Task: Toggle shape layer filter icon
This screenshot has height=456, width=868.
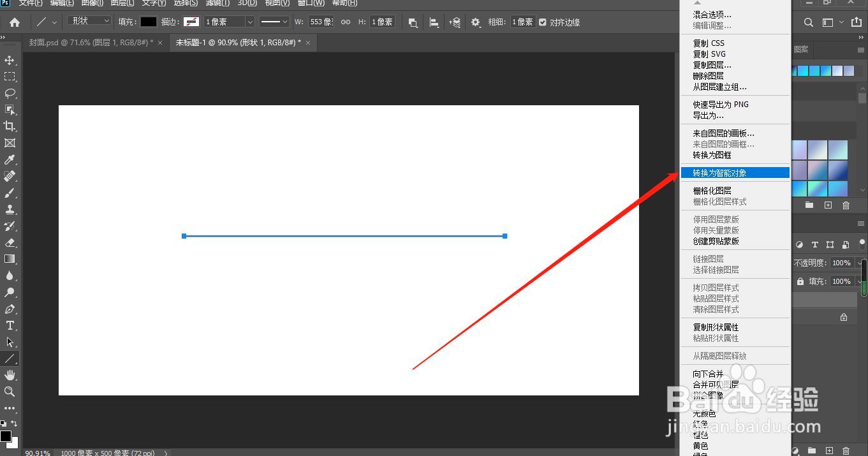Action: [x=830, y=244]
